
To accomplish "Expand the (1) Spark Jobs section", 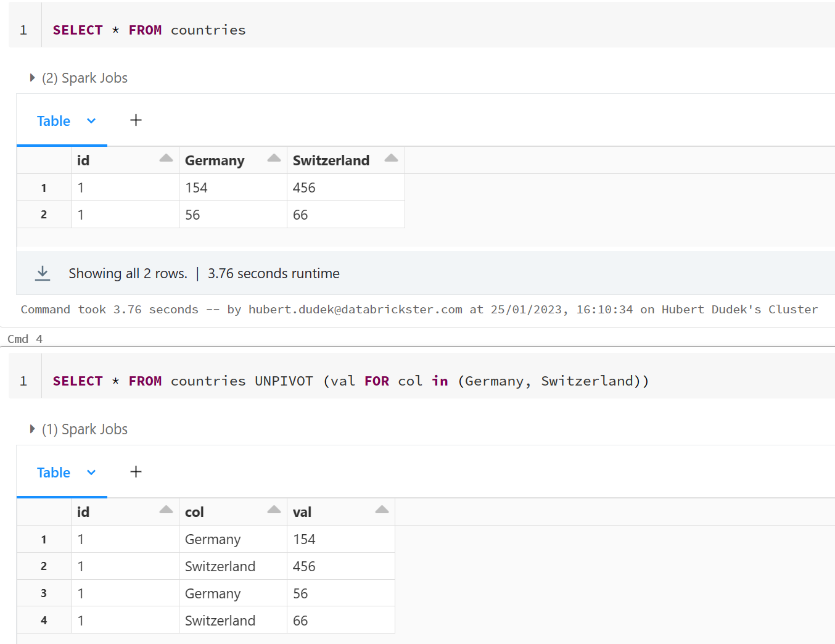I will 33,429.
